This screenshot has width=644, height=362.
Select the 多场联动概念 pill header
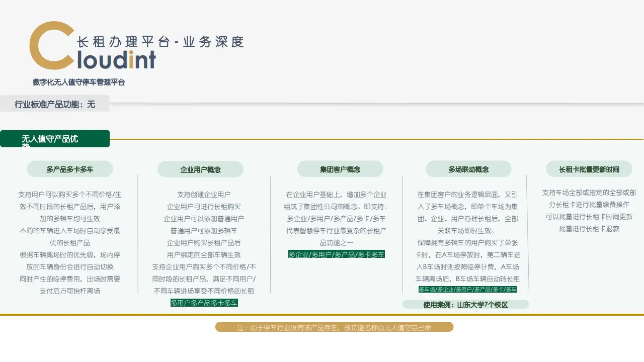[468, 169]
